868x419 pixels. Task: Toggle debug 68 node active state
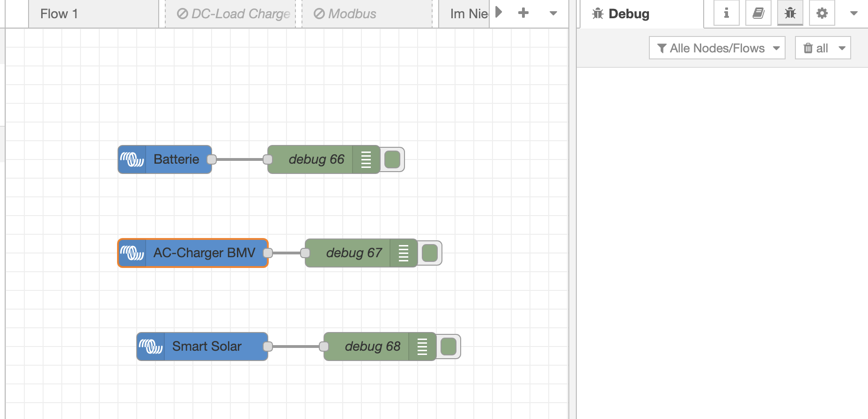pyautogui.click(x=449, y=347)
